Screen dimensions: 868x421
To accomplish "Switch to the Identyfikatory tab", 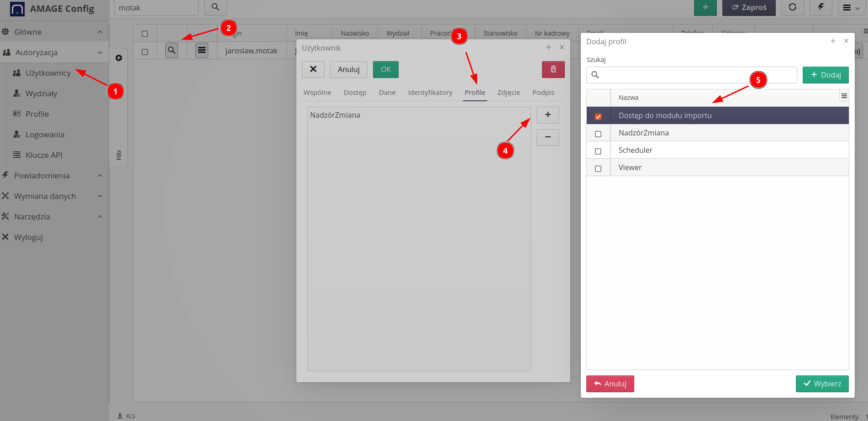I will click(x=430, y=93).
